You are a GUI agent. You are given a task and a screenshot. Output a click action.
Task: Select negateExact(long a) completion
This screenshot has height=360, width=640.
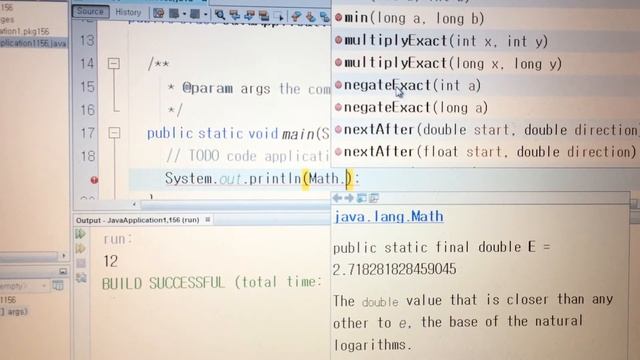(x=485, y=107)
